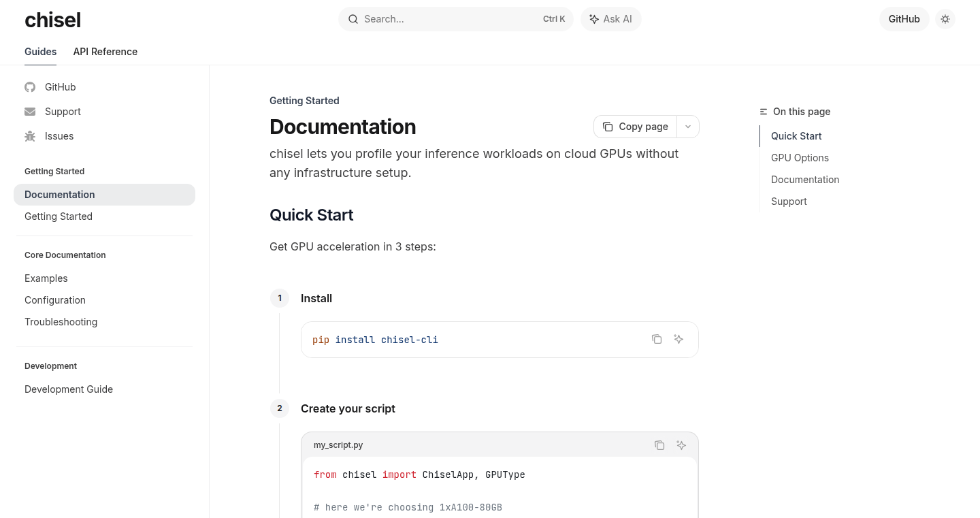Image resolution: width=980 pixels, height=518 pixels.
Task: Click the Getting Started breadcrumb label
Action: pos(304,101)
